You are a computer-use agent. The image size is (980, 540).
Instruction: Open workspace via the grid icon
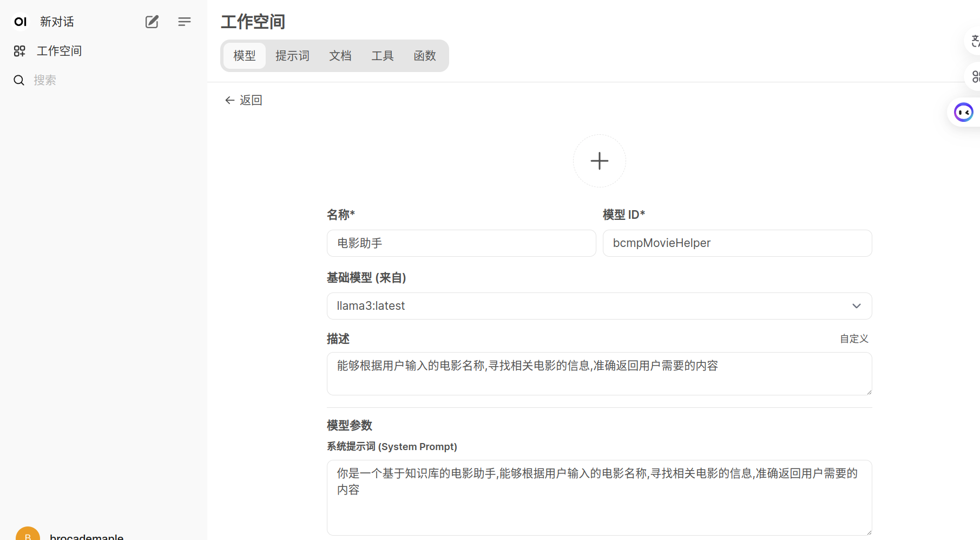click(x=19, y=51)
